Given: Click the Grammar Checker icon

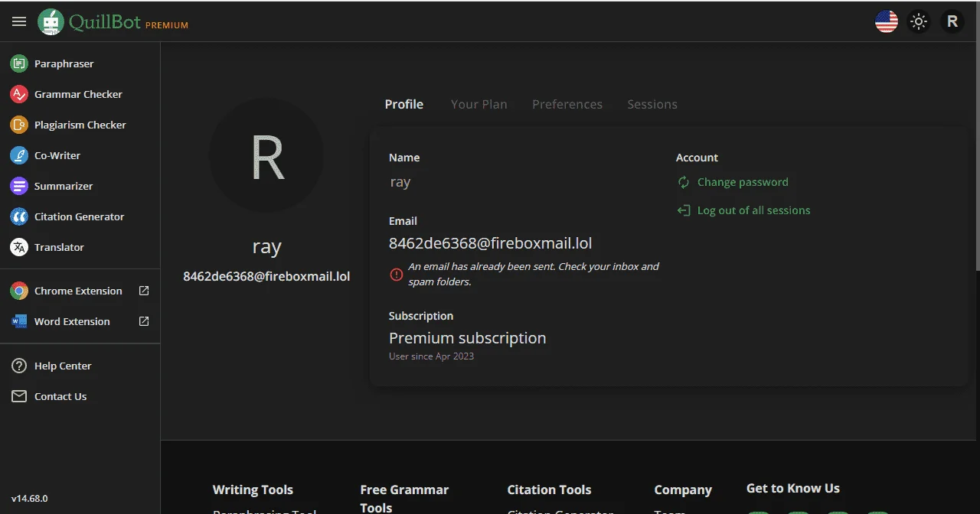Looking at the screenshot, I should pyautogui.click(x=19, y=94).
